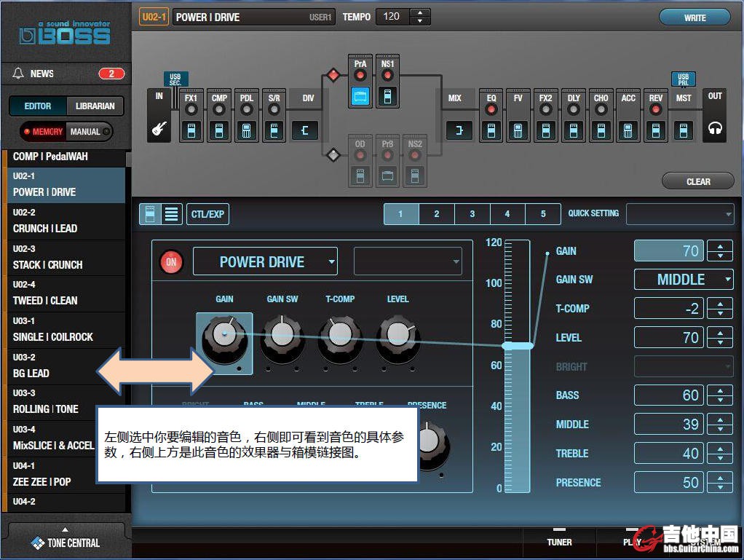Click the MIDDLE value field showing 39

669,425
